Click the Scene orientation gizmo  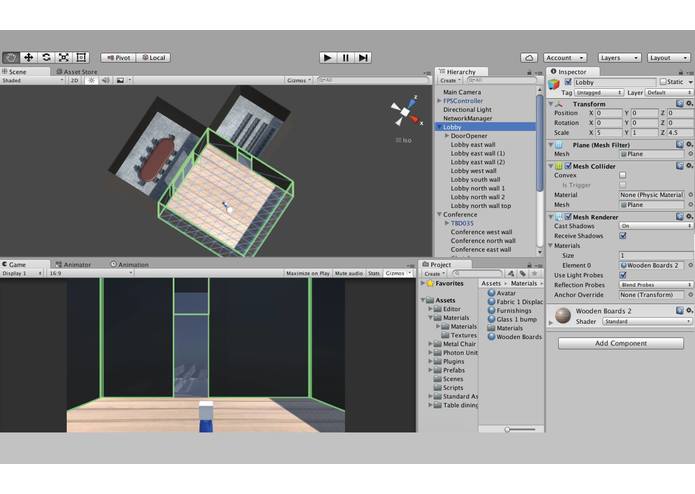(x=406, y=111)
